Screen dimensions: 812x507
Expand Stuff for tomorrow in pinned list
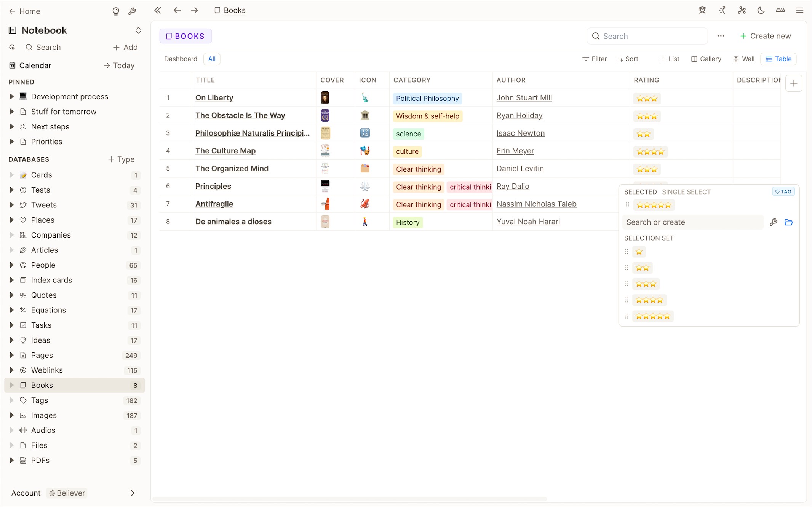(x=11, y=112)
